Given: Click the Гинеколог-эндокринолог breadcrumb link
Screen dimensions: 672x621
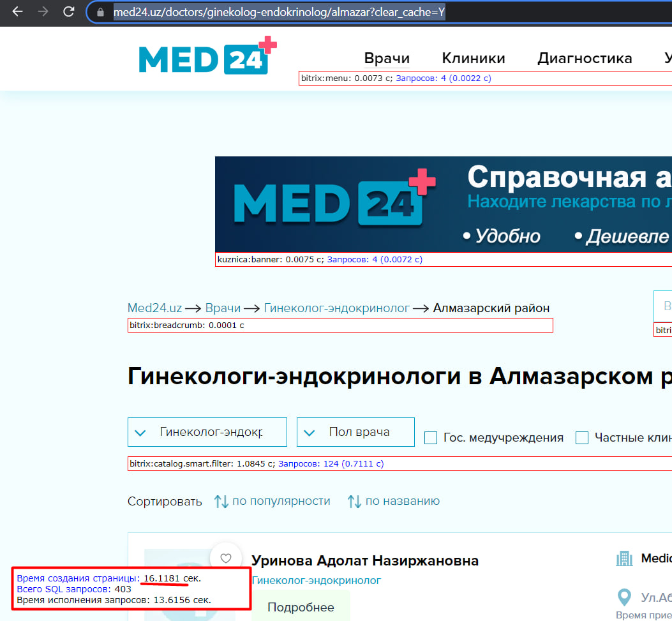Looking at the screenshot, I should click(x=337, y=308).
